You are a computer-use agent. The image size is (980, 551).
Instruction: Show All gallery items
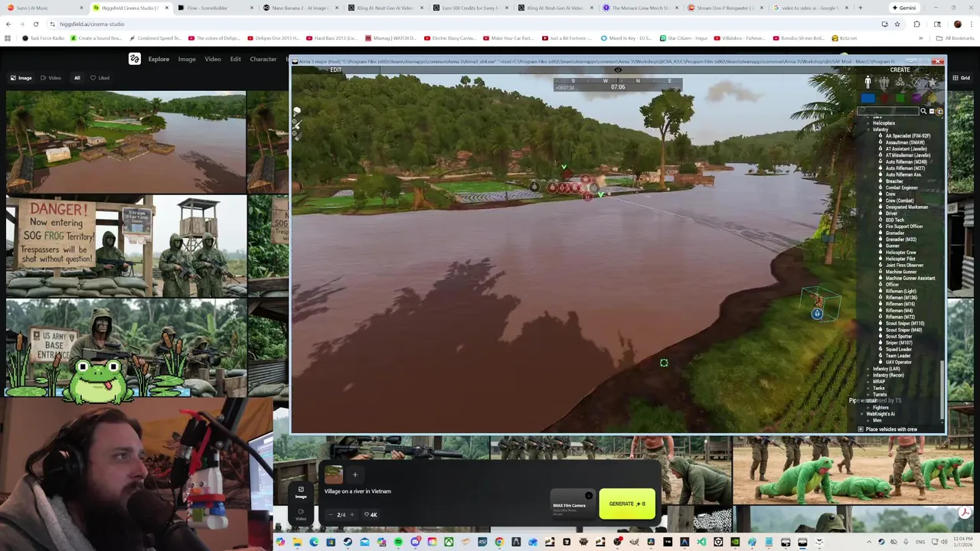pyautogui.click(x=77, y=77)
